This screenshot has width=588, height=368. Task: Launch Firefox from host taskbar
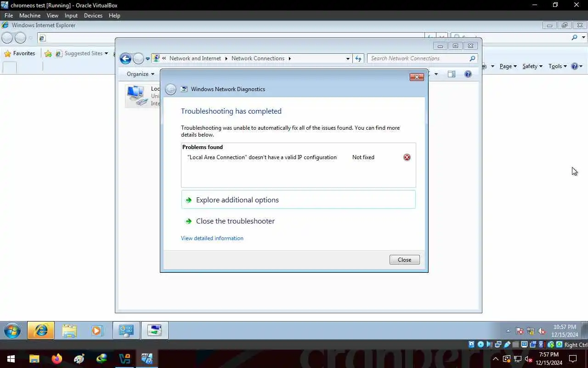click(57, 359)
